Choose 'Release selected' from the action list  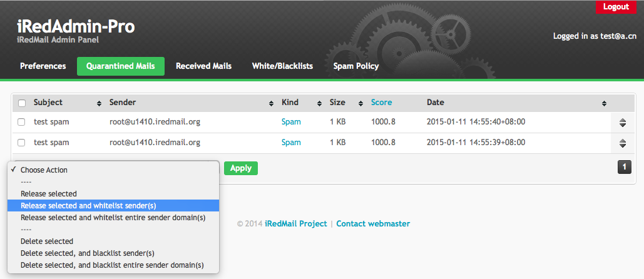click(113, 194)
